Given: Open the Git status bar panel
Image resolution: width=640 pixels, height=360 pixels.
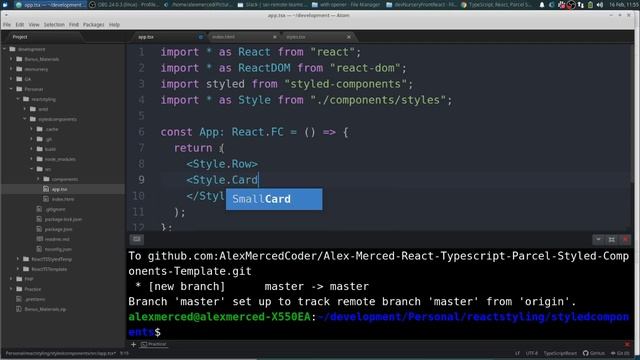Looking at the screenshot, I should point(620,353).
